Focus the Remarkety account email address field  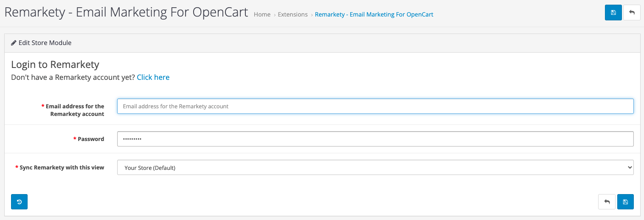[x=375, y=106]
